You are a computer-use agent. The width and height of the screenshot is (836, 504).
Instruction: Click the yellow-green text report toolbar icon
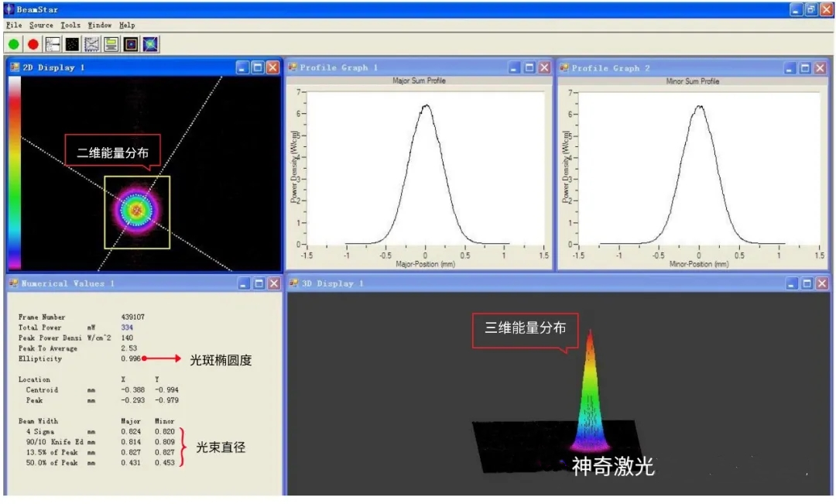pyautogui.click(x=111, y=44)
